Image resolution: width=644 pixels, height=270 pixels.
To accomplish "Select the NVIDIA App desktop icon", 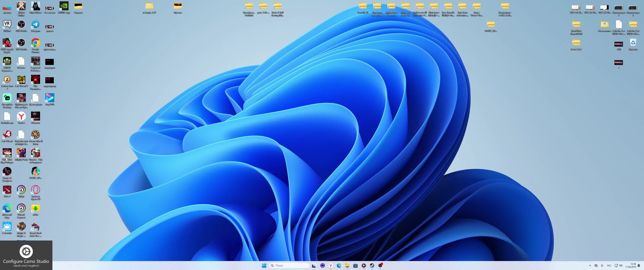I will [64, 7].
